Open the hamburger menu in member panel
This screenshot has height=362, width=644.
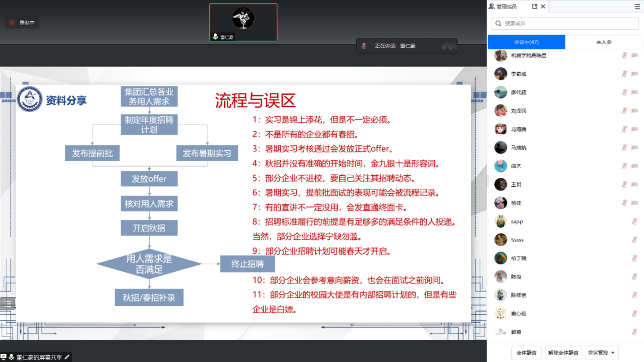pos(637,7)
